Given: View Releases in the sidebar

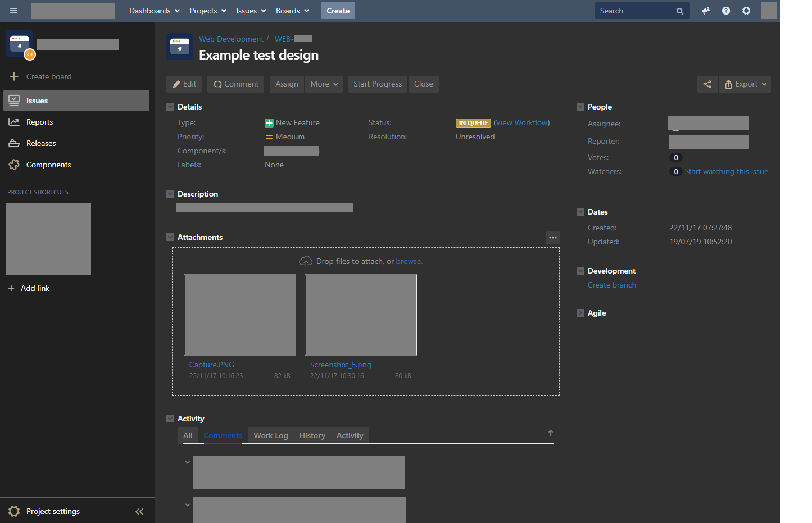Looking at the screenshot, I should pos(40,143).
